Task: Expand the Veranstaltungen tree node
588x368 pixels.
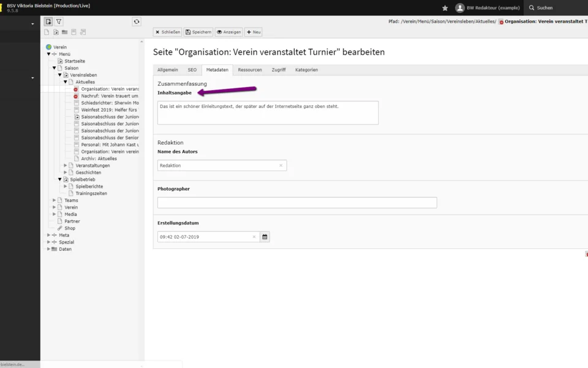Action: click(x=66, y=166)
